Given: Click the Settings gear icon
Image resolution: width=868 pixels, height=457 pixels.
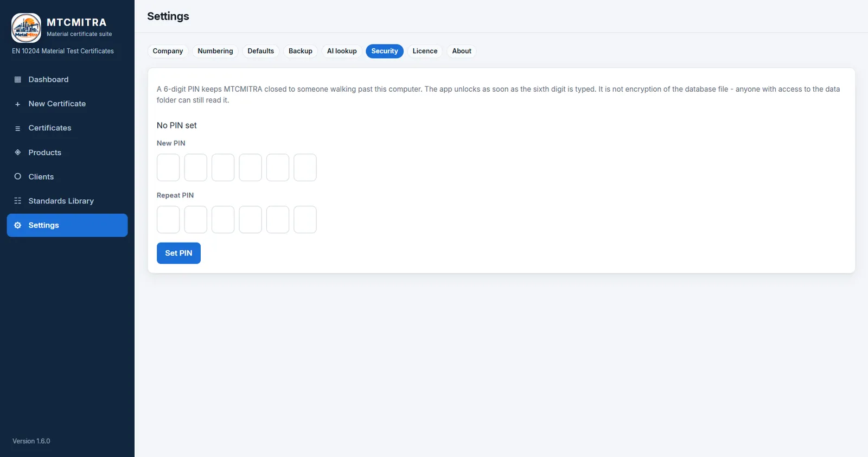Looking at the screenshot, I should coord(17,225).
